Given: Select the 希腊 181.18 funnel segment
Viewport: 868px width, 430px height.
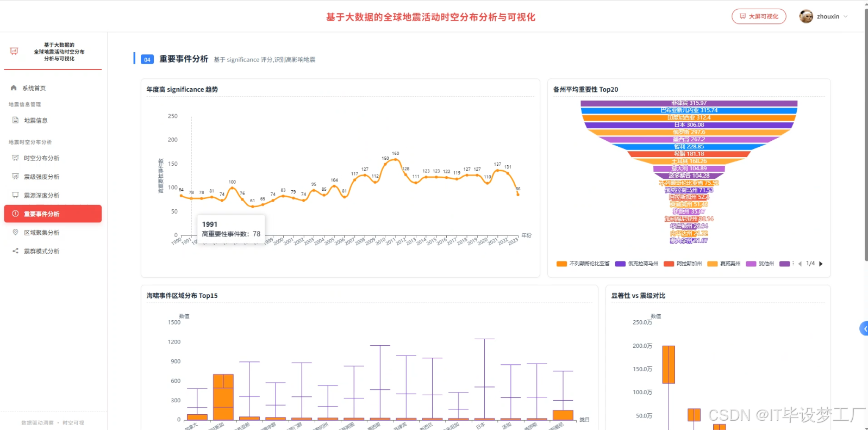Looking at the screenshot, I should pyautogui.click(x=689, y=154).
